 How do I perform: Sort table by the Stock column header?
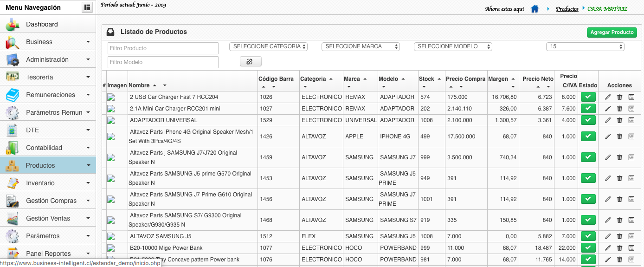(427, 79)
